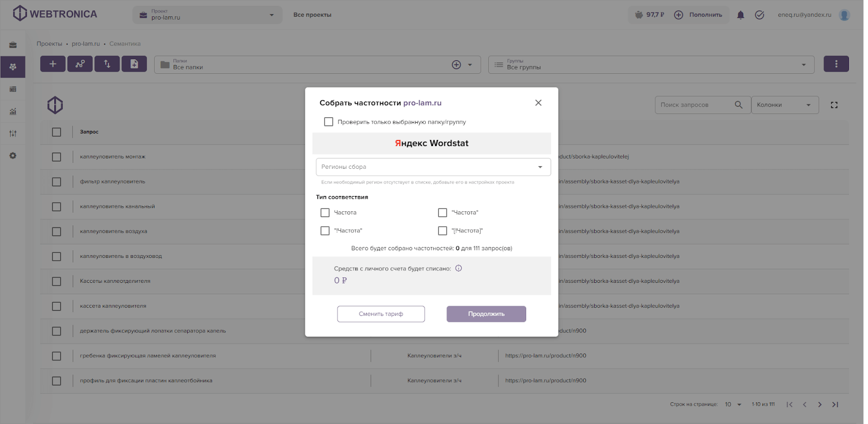Open the analytics chart icon in the sidebar

pyautogui.click(x=13, y=111)
